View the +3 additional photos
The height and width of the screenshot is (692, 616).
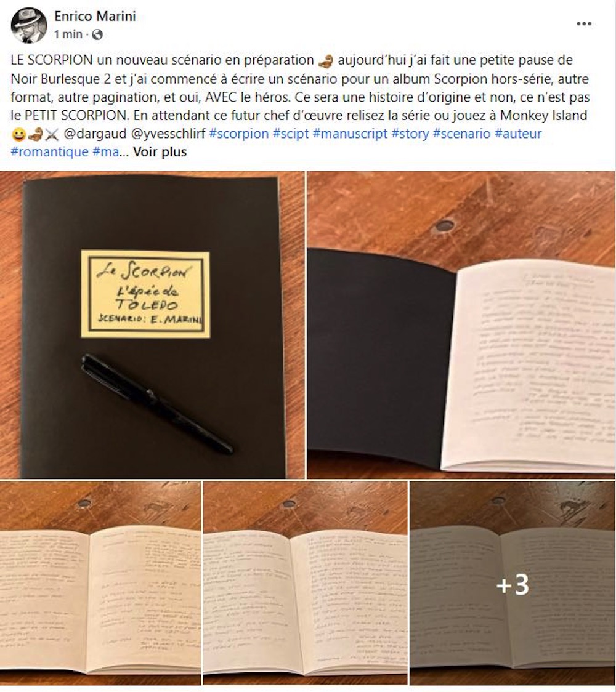coord(513,583)
